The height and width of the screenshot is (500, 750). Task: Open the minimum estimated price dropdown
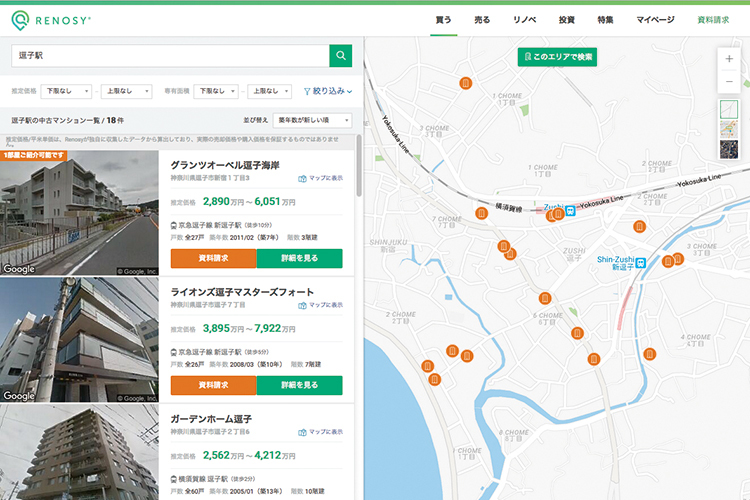[x=67, y=91]
